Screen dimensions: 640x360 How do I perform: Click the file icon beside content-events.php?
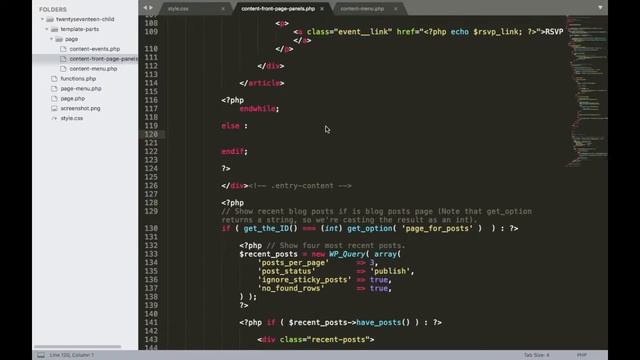63,49
